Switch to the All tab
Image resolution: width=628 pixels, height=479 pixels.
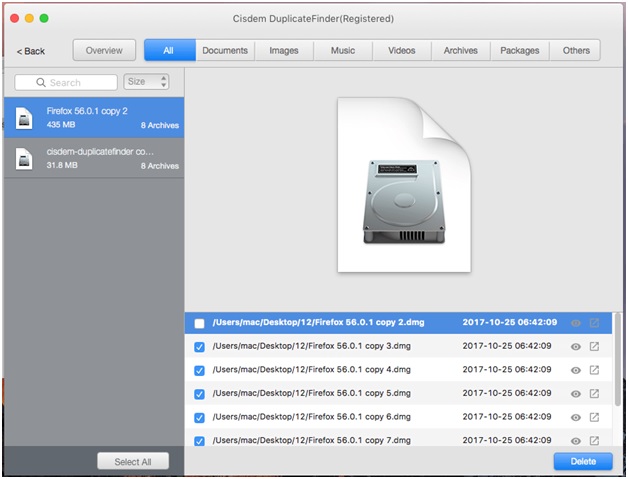pyautogui.click(x=170, y=50)
